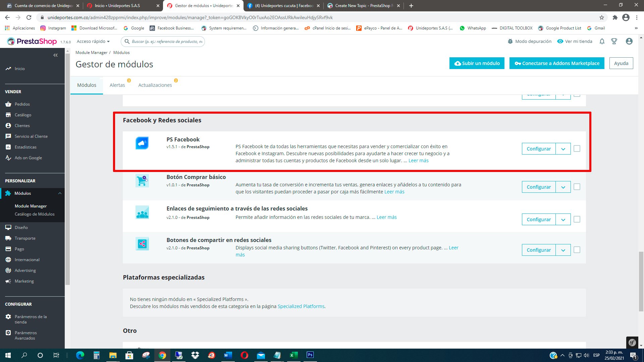Screen dimensions: 644x362
Task: Collapse the sidebar with double-chevron icon
Action: 55,55
